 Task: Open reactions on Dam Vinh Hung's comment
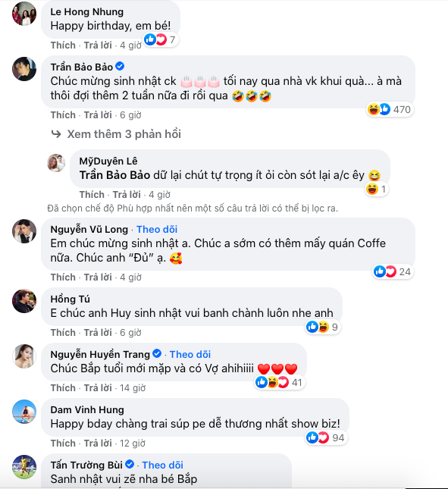(326, 437)
